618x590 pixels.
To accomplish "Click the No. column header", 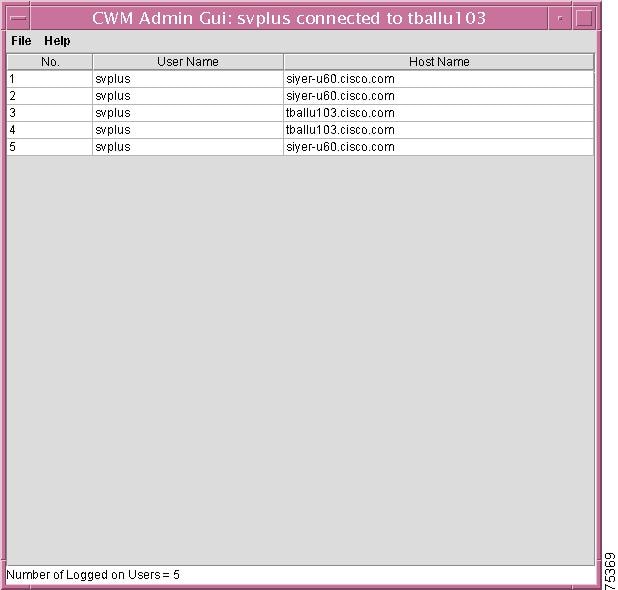I will point(50,62).
